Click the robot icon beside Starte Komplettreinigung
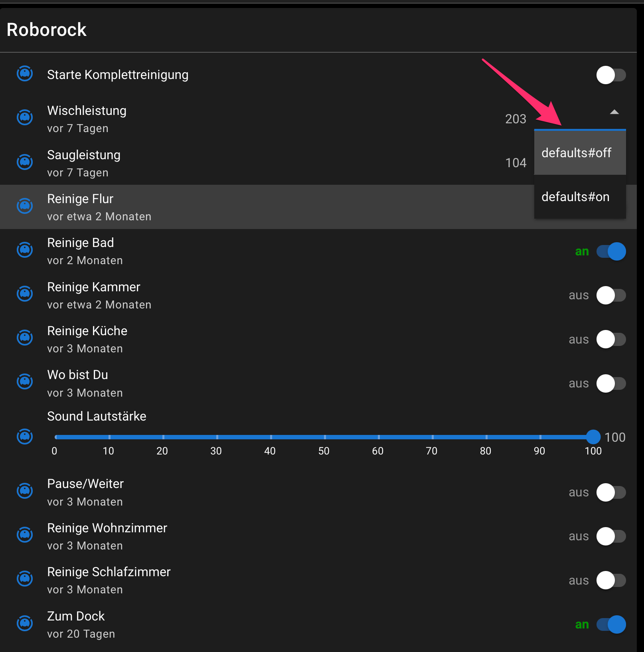This screenshot has width=644, height=652. [x=25, y=74]
